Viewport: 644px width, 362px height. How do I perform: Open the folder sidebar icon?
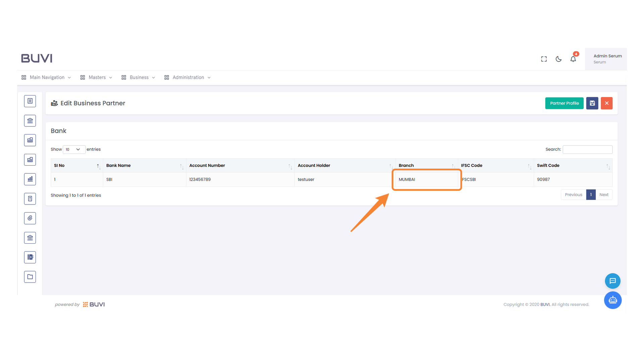[x=30, y=277]
